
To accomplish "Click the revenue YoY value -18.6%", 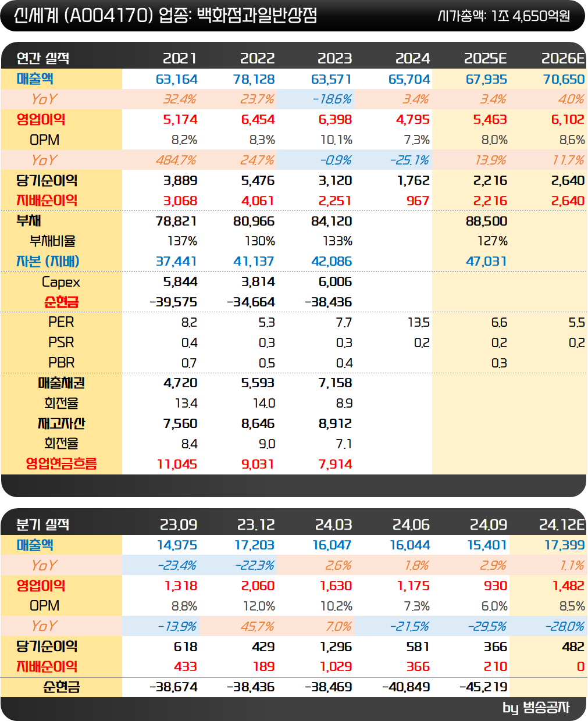I will click(332, 99).
